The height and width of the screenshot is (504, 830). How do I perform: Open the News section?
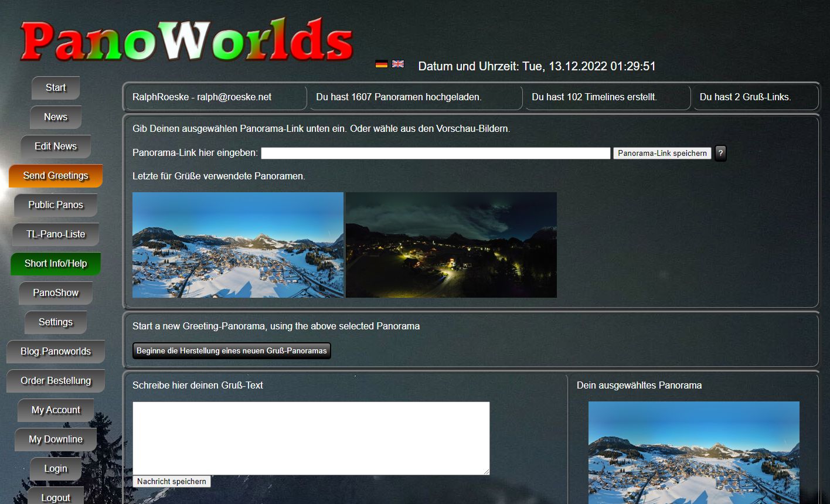[56, 117]
